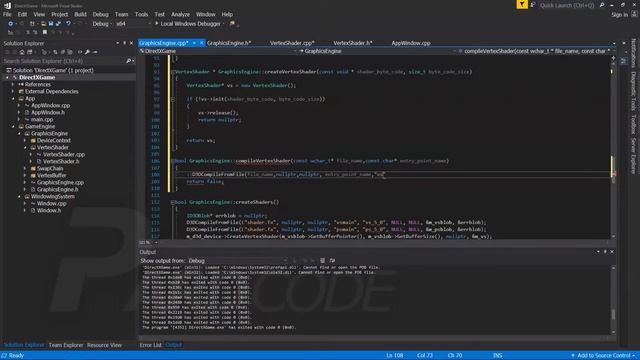Select VertexShader.h in Solution Explorer tree
Image resolution: width=640 pixels, height=360 pixels.
(x=61, y=161)
